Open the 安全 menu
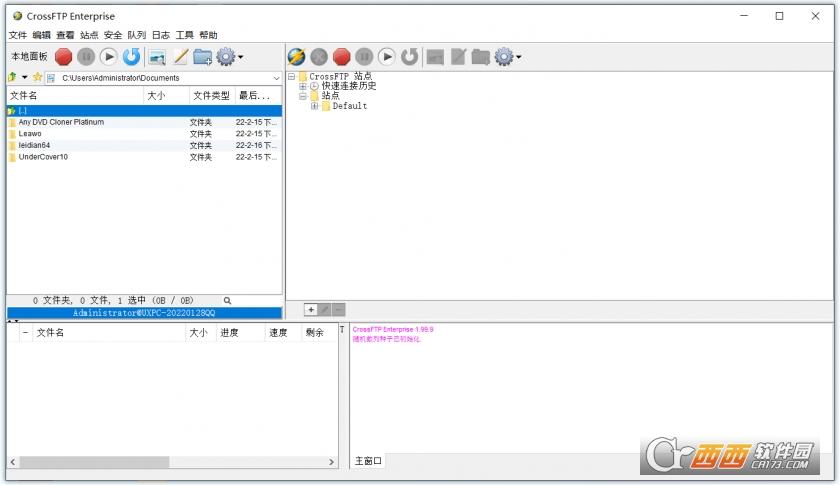This screenshot has height=485, width=840. click(113, 35)
